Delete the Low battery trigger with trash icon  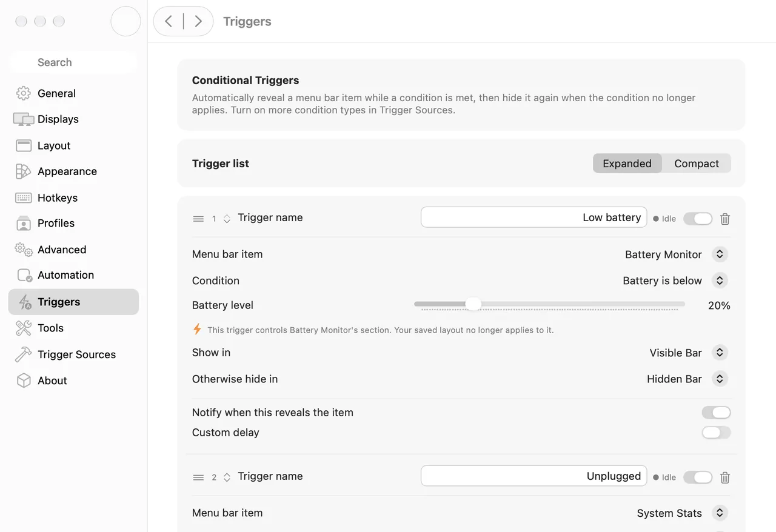[x=725, y=219]
